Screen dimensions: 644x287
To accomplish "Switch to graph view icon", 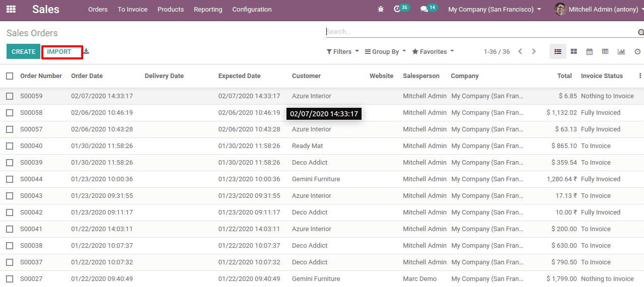I will [621, 51].
